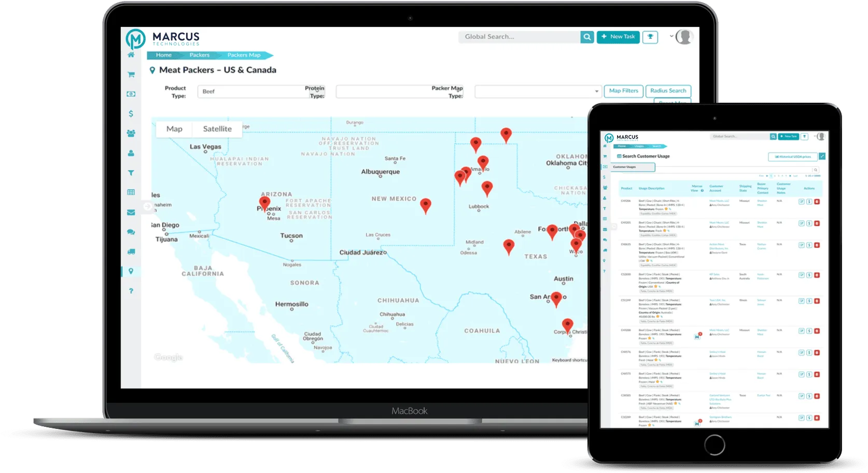
Task: Go to the Packers breadcrumb
Action: click(199, 55)
